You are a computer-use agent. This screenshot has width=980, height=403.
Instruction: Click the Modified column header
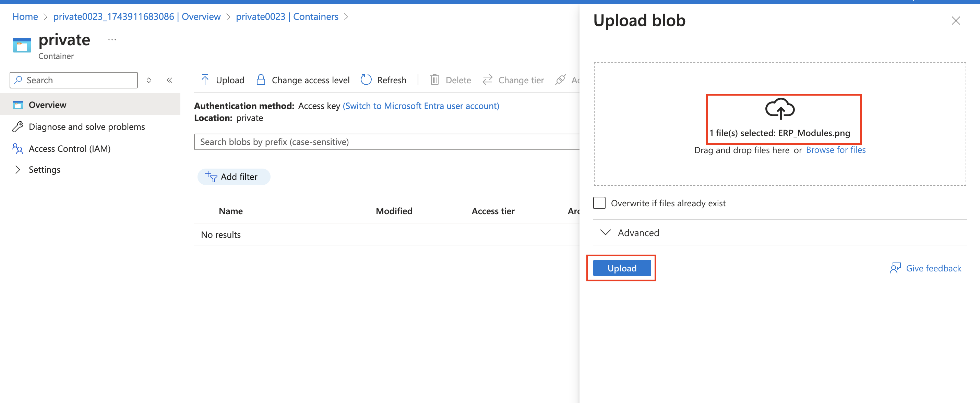point(394,211)
